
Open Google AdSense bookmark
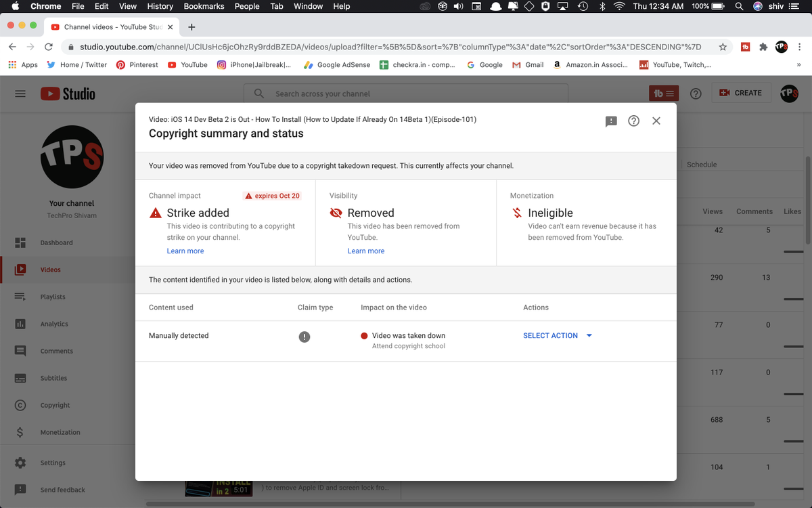pyautogui.click(x=337, y=65)
